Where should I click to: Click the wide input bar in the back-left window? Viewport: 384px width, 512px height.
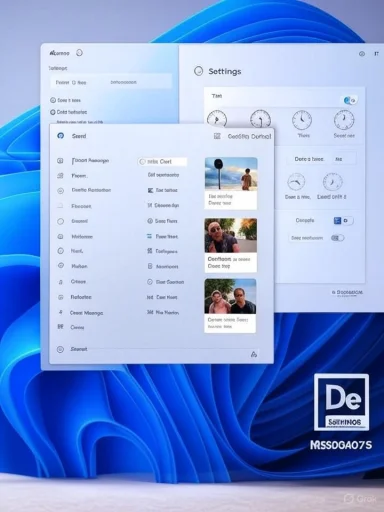111,82
